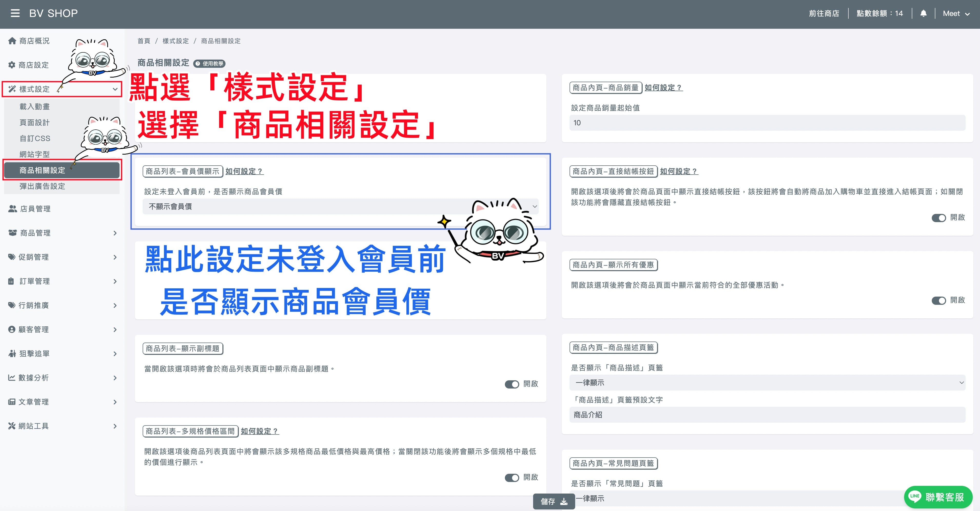The image size is (980, 511).
Task: Click the box icon beside 商品管理
Action: 13,233
